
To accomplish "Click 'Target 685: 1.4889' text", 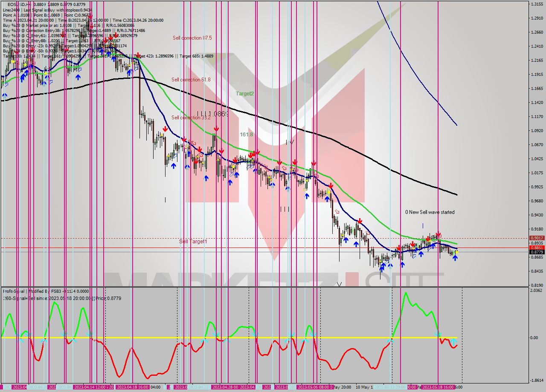I will (196, 56).
